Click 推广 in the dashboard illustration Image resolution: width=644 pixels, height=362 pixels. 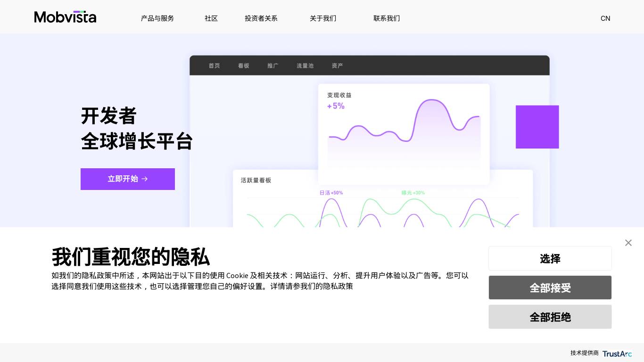click(273, 66)
